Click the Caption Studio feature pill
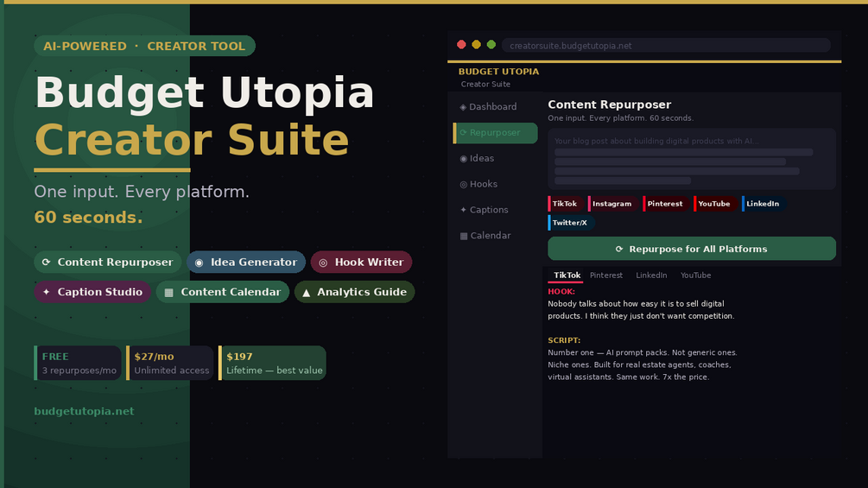 (92, 292)
